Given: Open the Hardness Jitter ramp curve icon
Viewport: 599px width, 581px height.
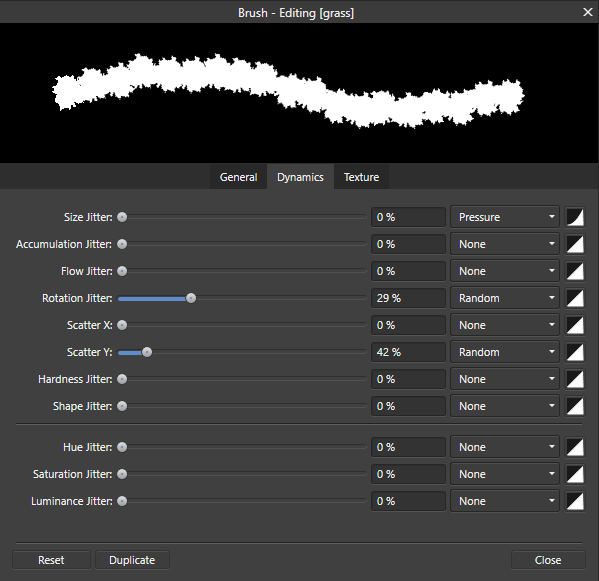Looking at the screenshot, I should 575,380.
